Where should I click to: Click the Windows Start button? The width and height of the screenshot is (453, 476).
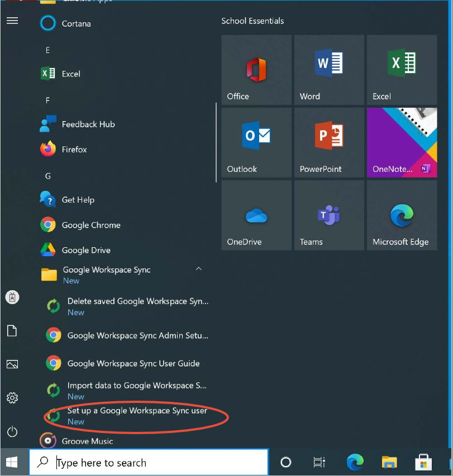coord(12,463)
